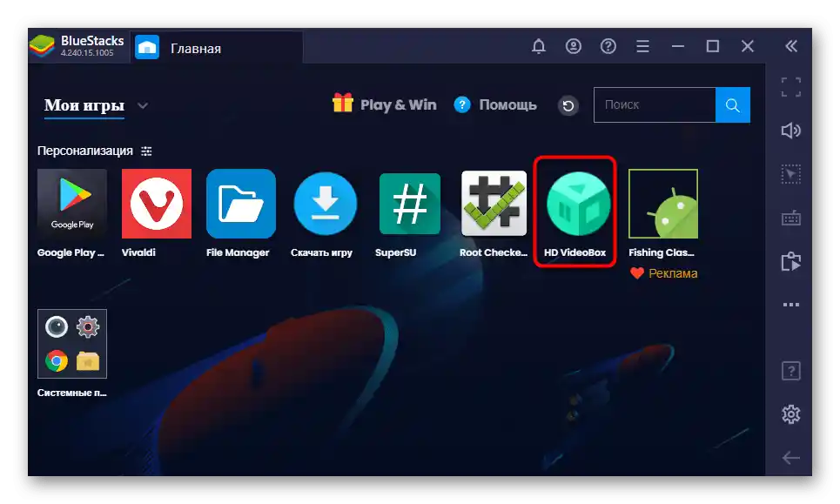Open BlueStacks settings gear
This screenshot has height=504, width=840.
[x=791, y=414]
